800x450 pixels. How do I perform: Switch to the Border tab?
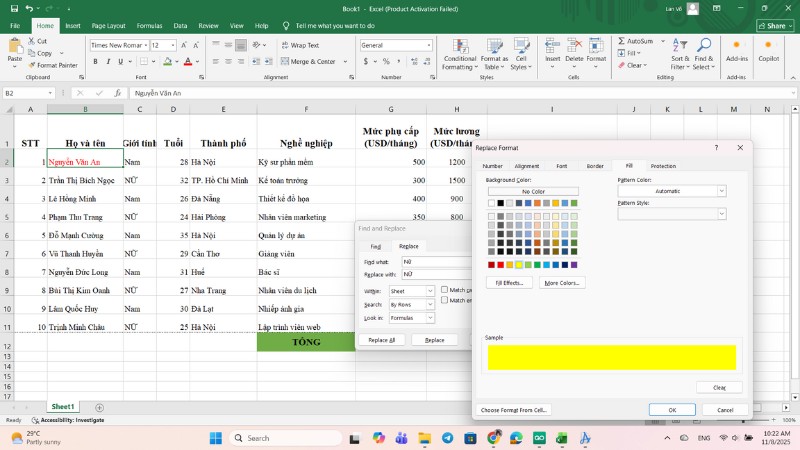pyautogui.click(x=595, y=166)
